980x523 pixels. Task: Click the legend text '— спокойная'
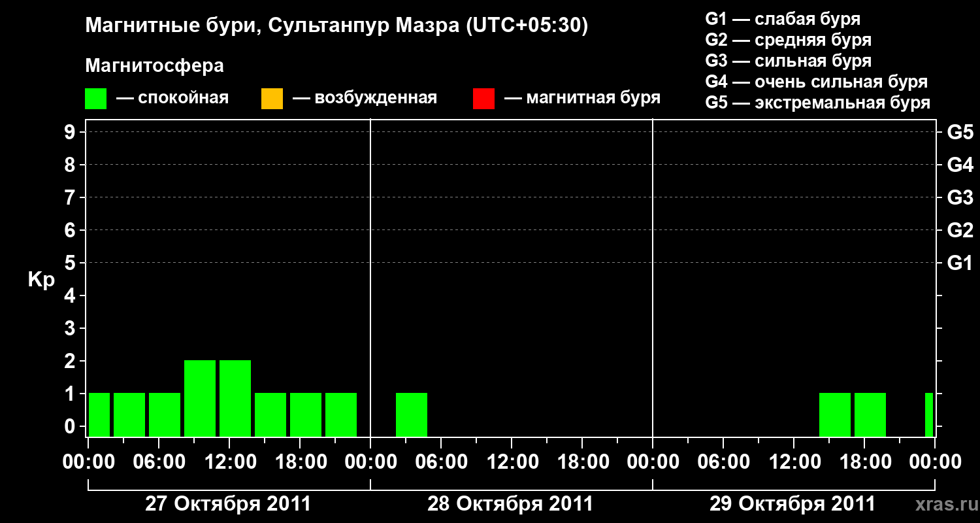(172, 99)
